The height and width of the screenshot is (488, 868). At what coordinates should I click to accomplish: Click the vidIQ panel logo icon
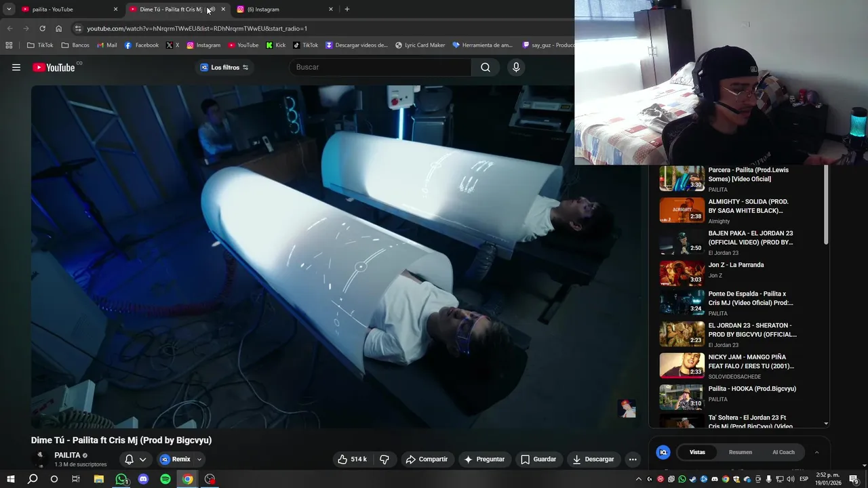(x=663, y=452)
